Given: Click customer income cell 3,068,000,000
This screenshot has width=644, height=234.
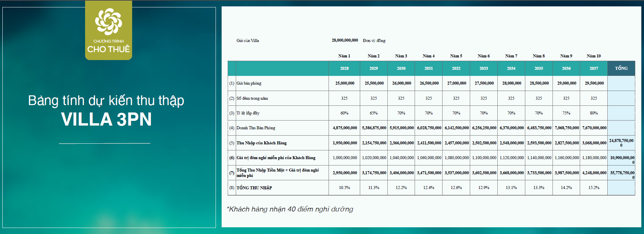Looking at the screenshot, I should [594, 143].
